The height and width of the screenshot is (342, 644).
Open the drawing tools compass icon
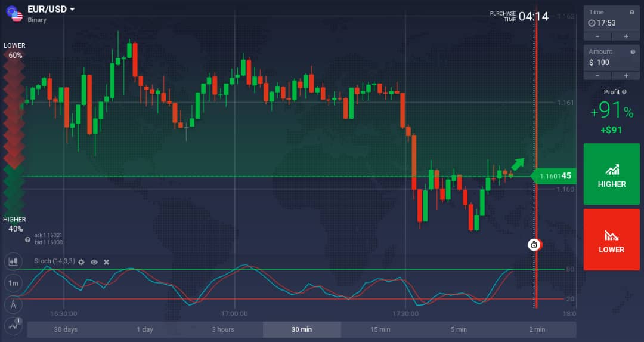pos(13,304)
